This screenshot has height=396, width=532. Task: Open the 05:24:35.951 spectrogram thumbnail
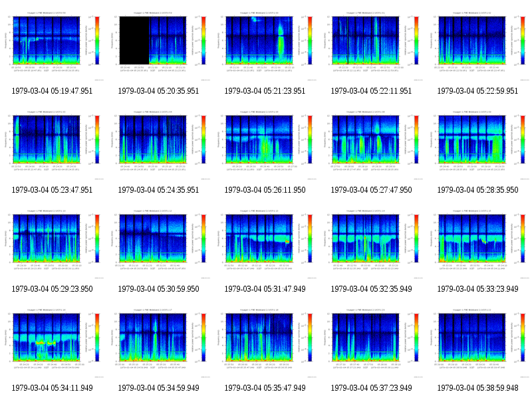(x=158, y=145)
